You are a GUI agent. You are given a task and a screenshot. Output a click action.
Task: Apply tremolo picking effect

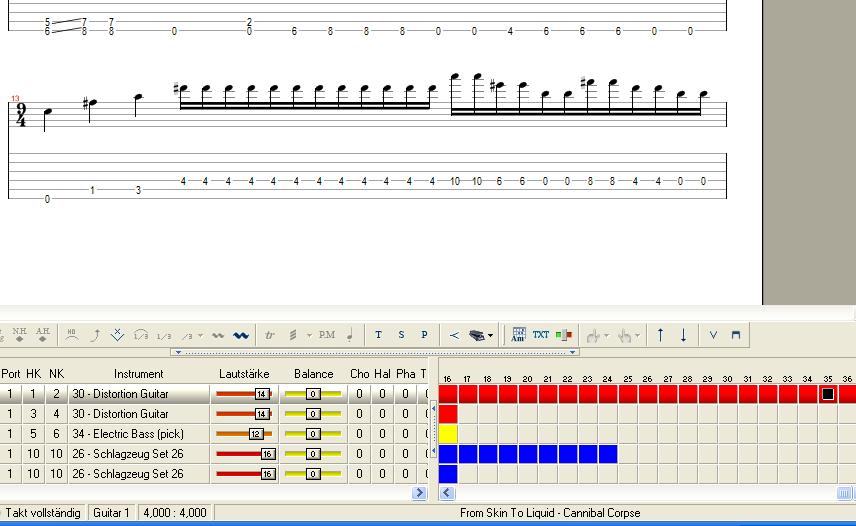(x=293, y=335)
